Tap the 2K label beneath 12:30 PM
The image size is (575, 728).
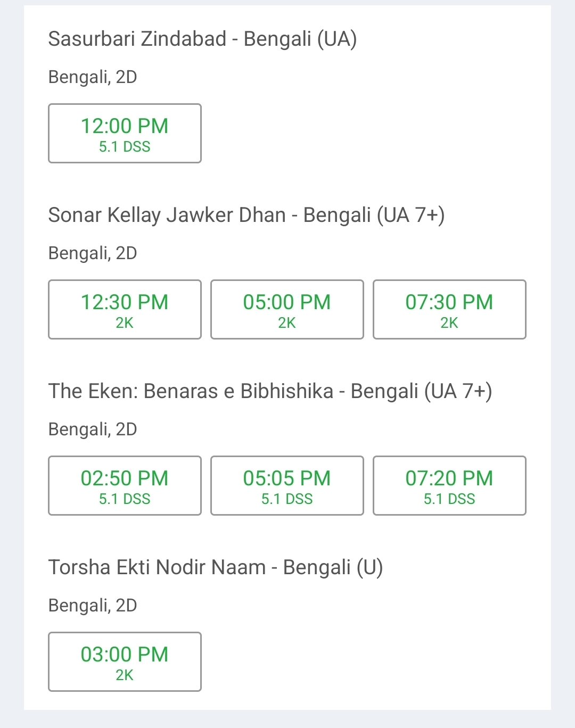click(x=125, y=323)
